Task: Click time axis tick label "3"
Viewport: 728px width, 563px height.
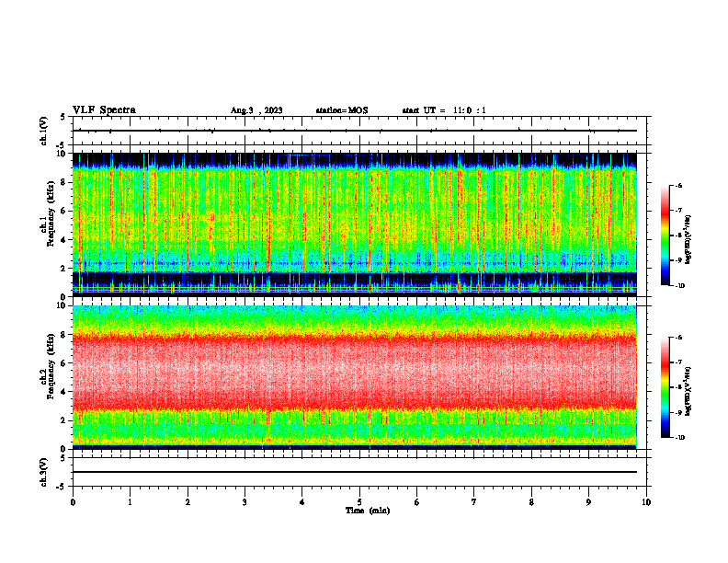Action: pyautogui.click(x=245, y=502)
